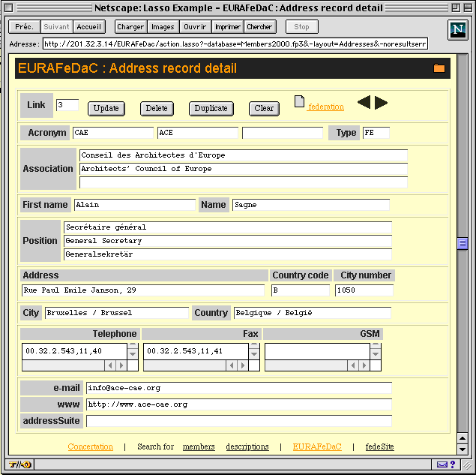Click the Imprimer print toolbar button

[x=228, y=27]
